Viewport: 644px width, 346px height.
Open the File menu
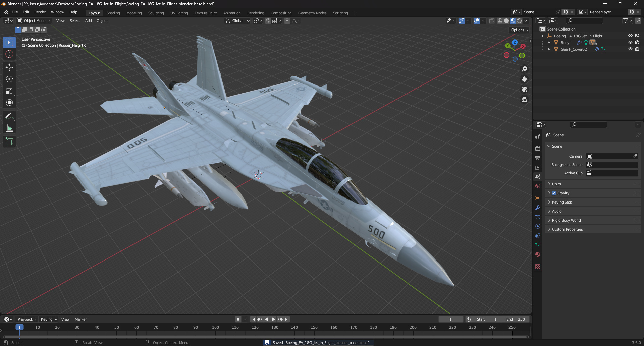pos(15,12)
